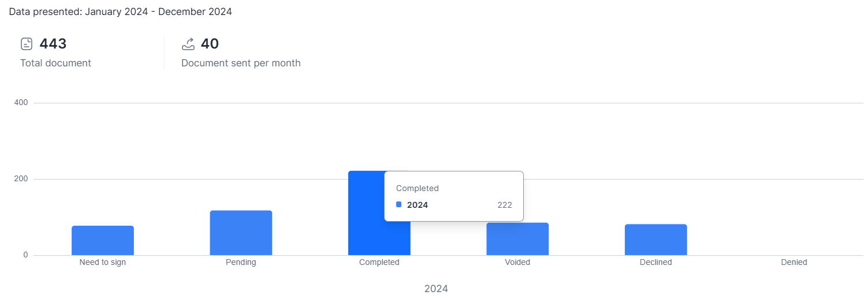Click the 400 y-axis gridline label
This screenshot has width=868, height=299.
pos(21,103)
